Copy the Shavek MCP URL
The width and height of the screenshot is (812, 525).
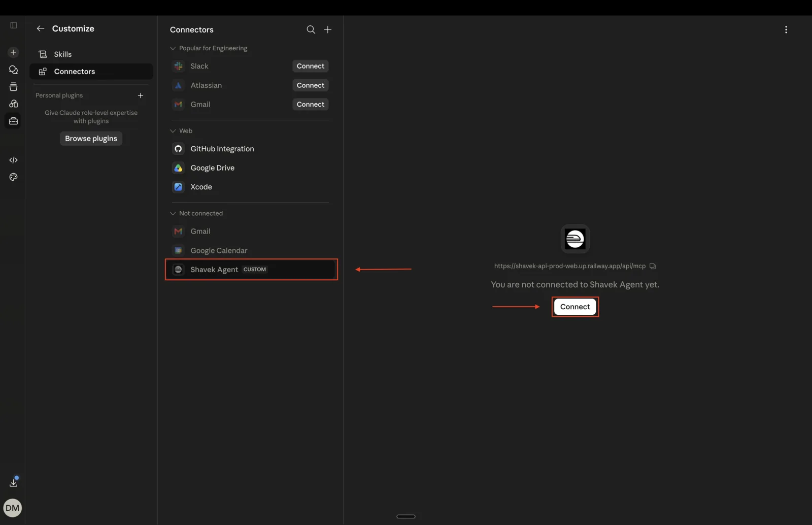tap(653, 266)
